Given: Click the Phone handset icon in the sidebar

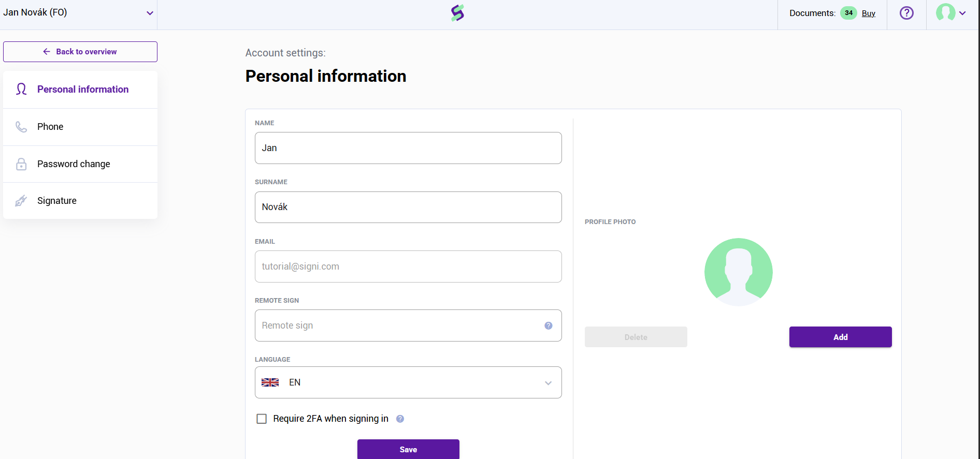Looking at the screenshot, I should coord(21,127).
